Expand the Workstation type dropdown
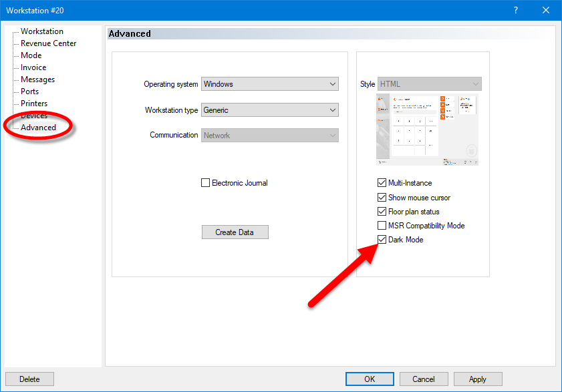The width and height of the screenshot is (562, 392). pos(333,110)
